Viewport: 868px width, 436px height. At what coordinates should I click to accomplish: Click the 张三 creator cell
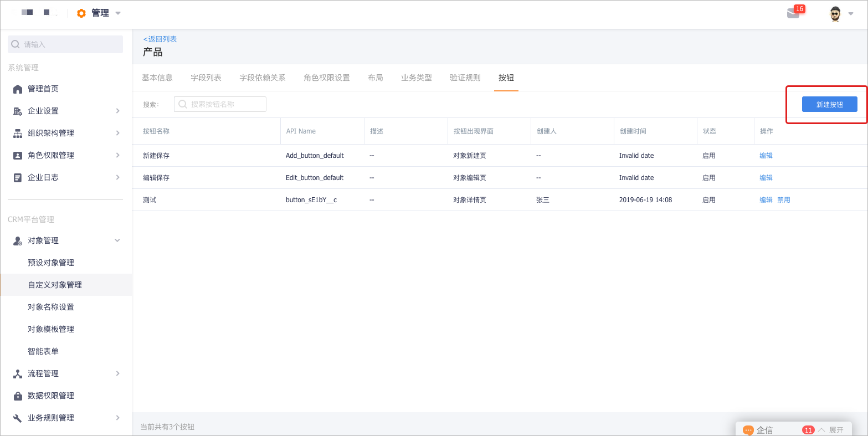(543, 200)
